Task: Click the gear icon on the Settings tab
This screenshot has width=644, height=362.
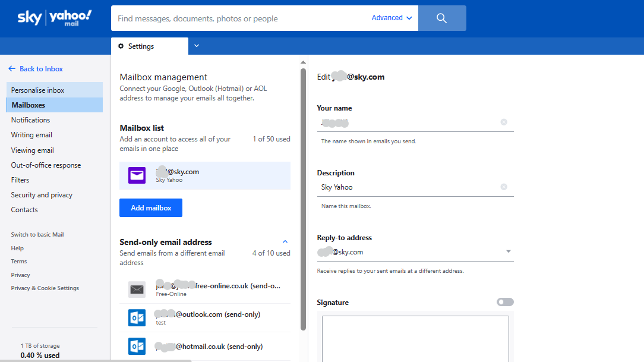Action: point(121,46)
